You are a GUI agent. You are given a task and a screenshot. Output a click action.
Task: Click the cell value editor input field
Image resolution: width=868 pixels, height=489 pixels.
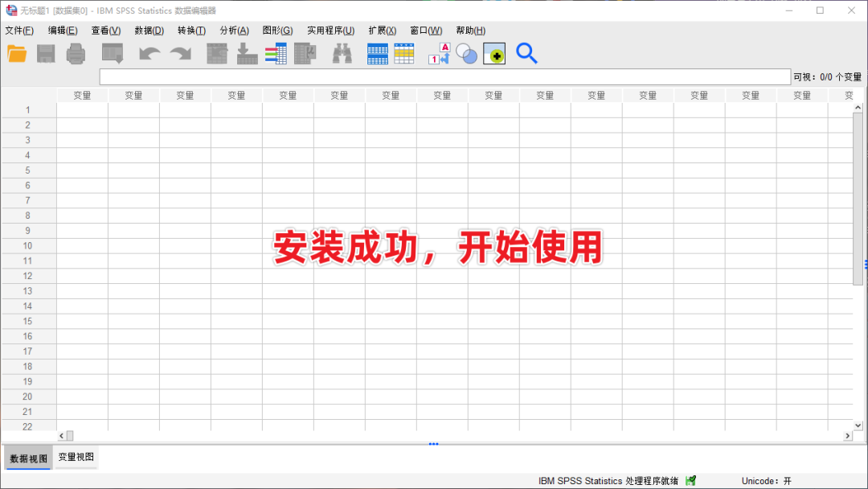pos(444,77)
